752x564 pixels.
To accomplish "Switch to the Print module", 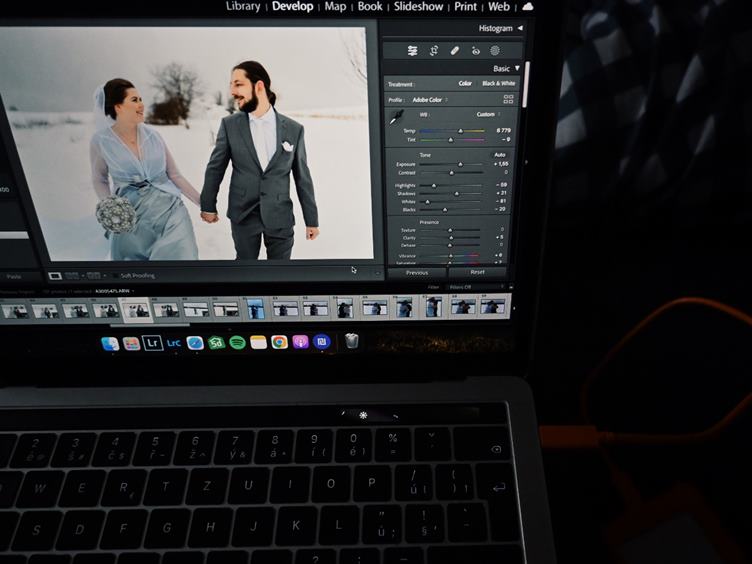I will coord(465,7).
